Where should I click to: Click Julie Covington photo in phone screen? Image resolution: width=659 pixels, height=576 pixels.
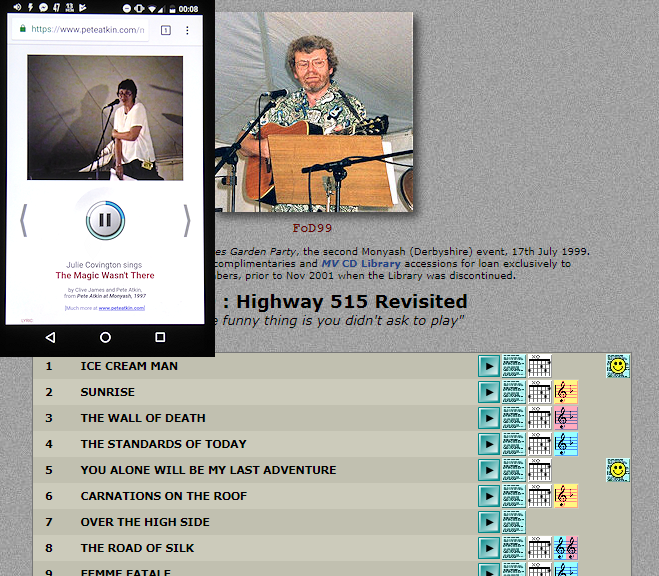[105, 118]
